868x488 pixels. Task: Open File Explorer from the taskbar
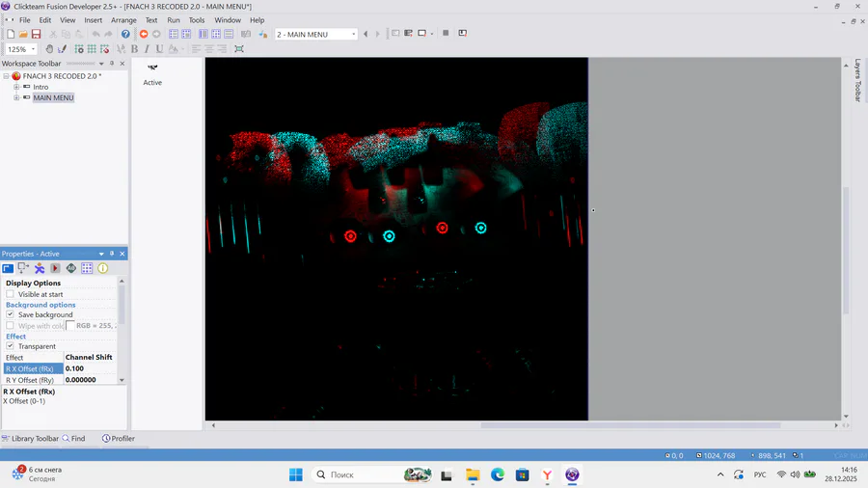[x=473, y=474]
